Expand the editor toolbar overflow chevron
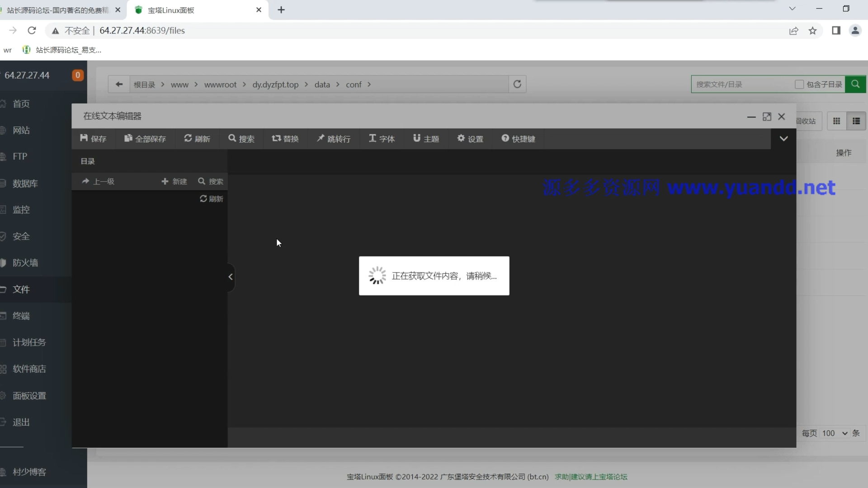868x488 pixels. (784, 138)
